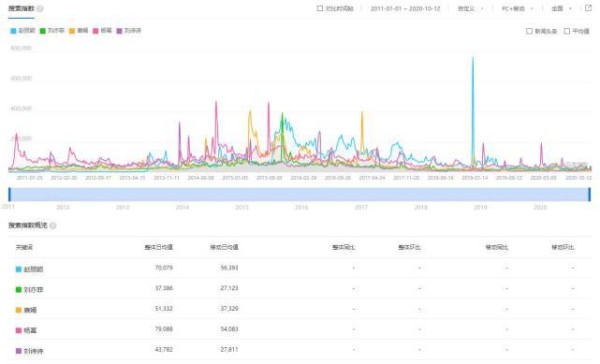
Task: Click the export icon at top right
Action: point(588,8)
